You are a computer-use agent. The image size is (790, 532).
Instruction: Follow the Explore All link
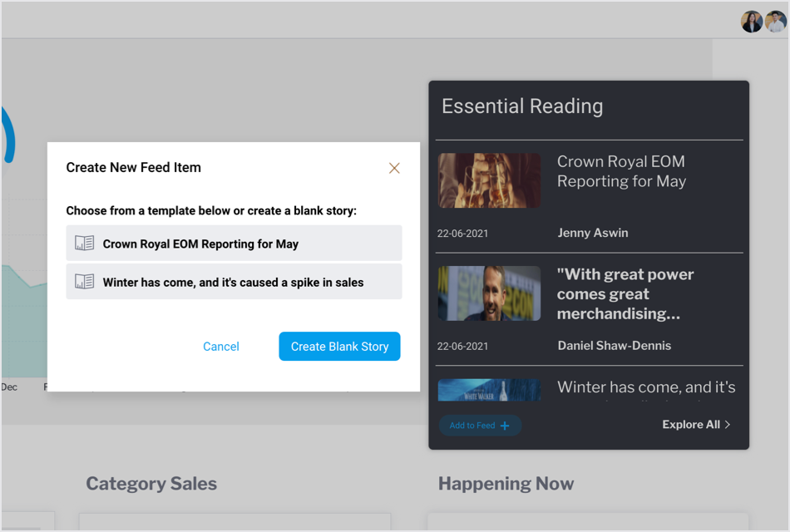coord(690,424)
